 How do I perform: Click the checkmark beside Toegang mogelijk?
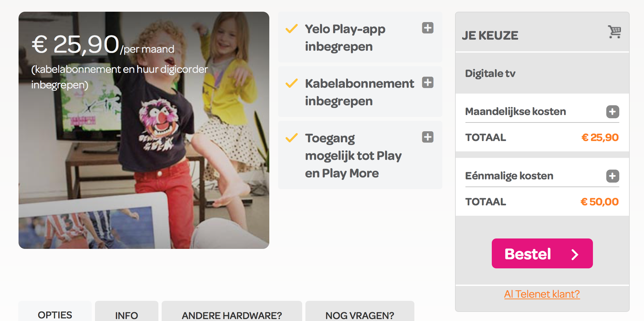(x=291, y=138)
